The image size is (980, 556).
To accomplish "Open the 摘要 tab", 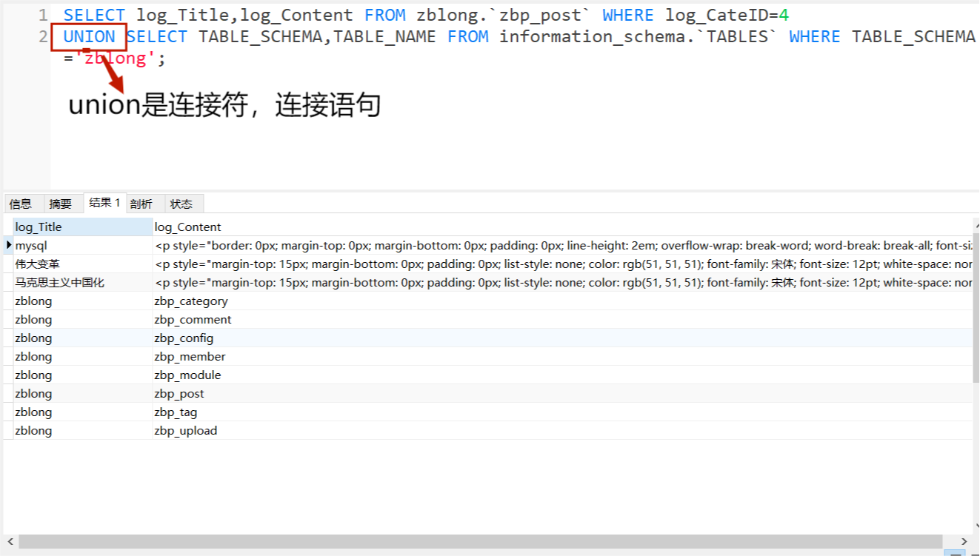I will [x=61, y=204].
